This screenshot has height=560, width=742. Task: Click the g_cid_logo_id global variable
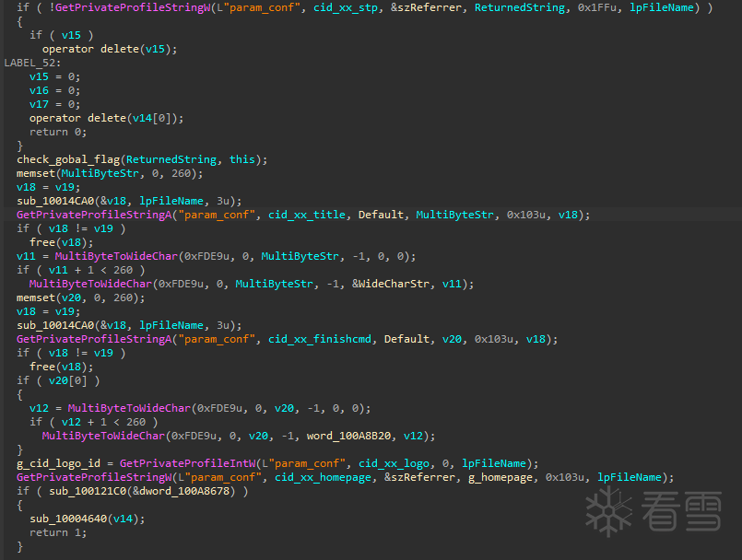[58, 463]
